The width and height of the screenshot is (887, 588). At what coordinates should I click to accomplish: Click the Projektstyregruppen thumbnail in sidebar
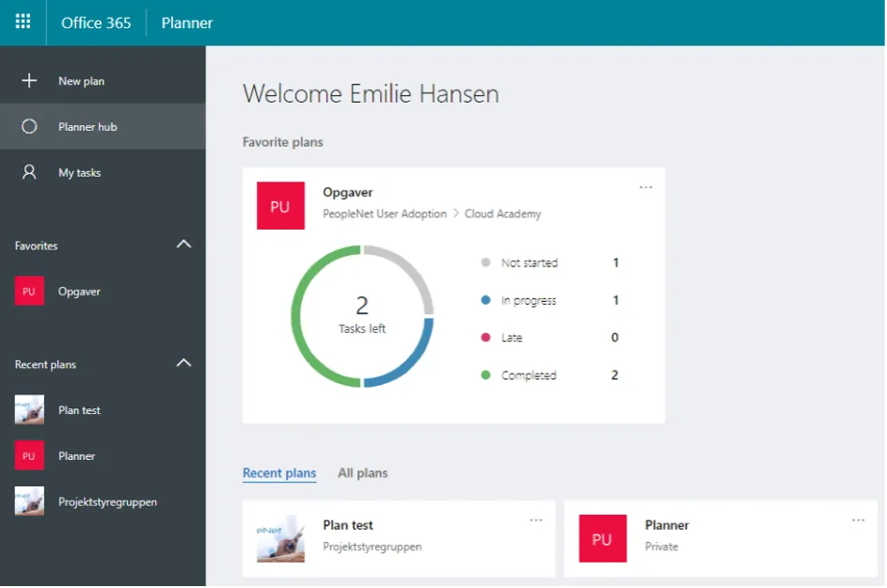[29, 501]
